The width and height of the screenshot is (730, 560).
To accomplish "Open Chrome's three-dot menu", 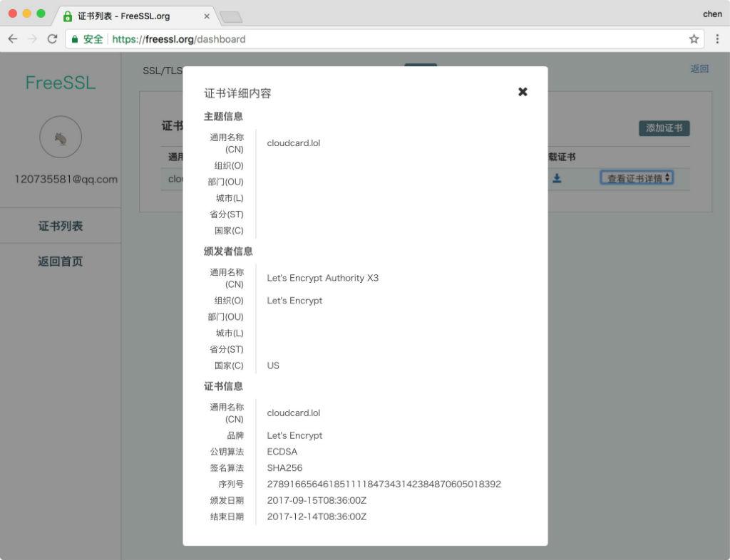I will (x=716, y=39).
